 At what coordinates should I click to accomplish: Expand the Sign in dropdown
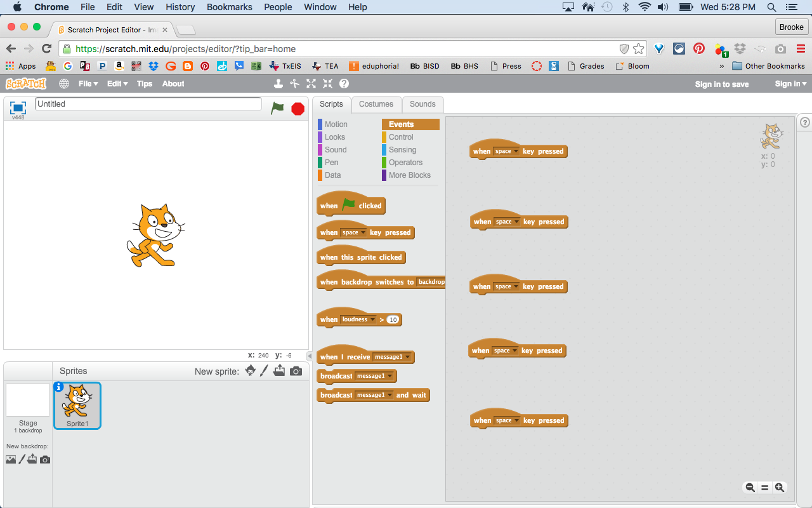tap(790, 84)
